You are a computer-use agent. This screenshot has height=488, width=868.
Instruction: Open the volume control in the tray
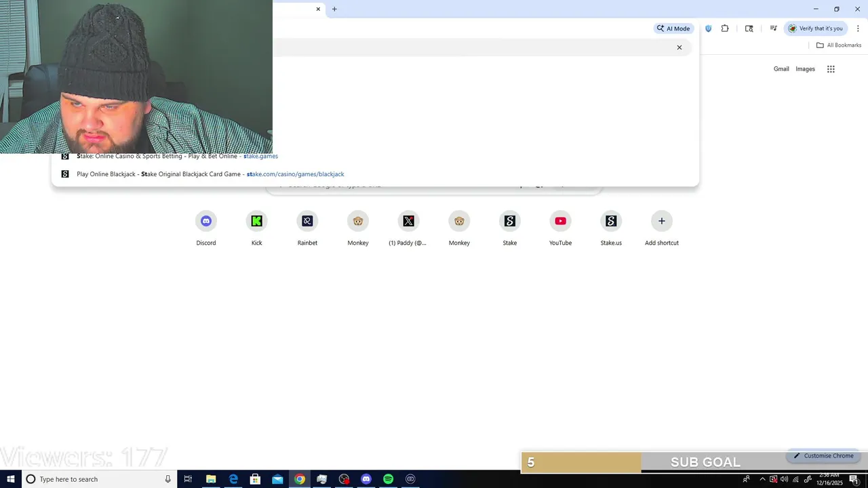click(x=785, y=479)
